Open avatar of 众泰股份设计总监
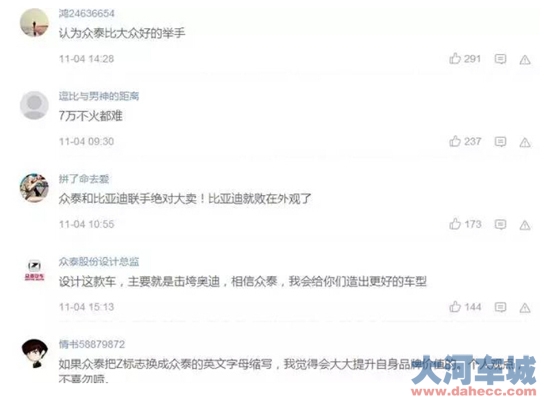550x405 pixels. coord(34,271)
